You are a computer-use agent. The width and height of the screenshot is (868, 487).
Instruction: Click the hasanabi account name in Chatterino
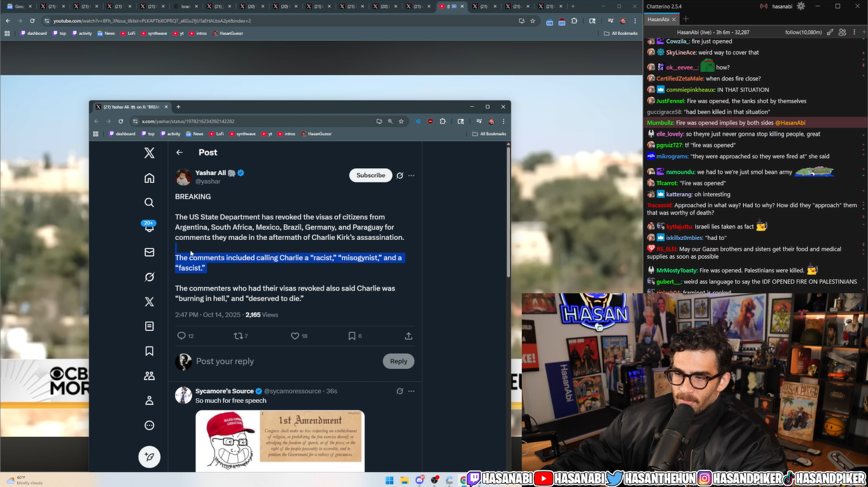782,6
